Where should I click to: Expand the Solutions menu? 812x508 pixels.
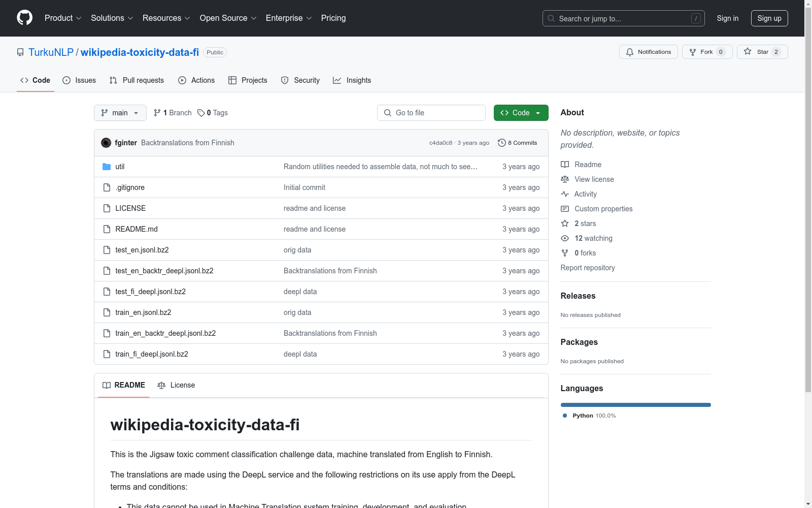coord(112,18)
